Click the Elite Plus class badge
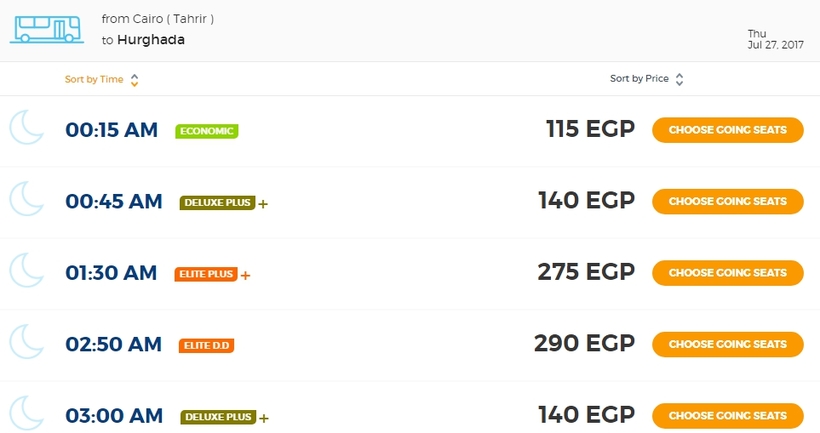 click(206, 274)
